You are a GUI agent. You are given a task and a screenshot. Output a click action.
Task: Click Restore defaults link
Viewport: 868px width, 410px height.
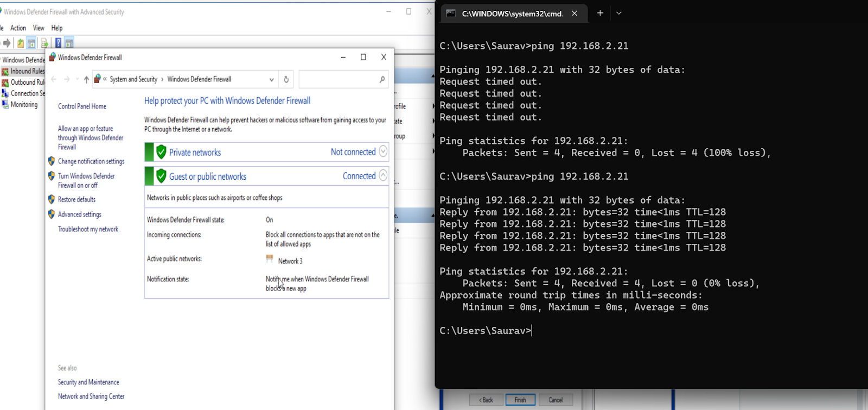(76, 199)
